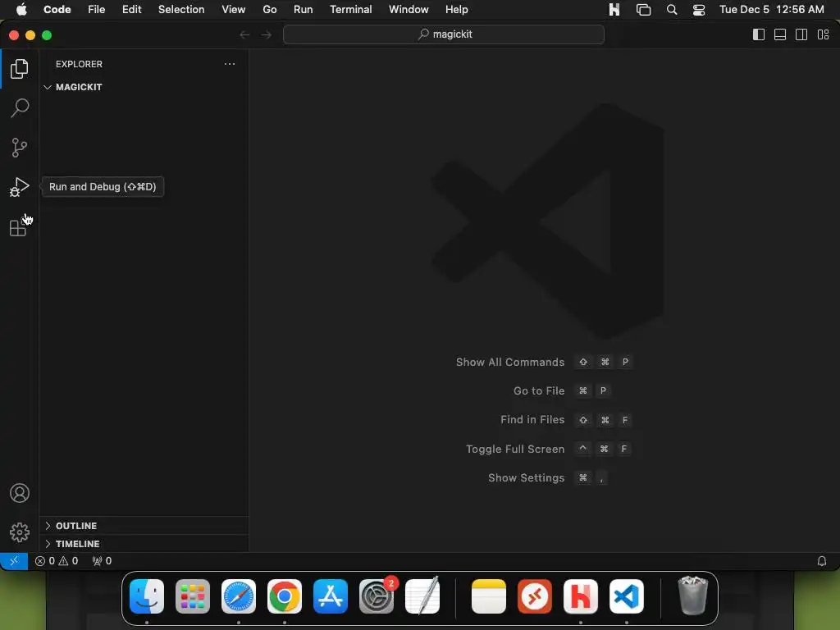
Task: Open the Explorer view in the activity bar
Action: click(20, 69)
